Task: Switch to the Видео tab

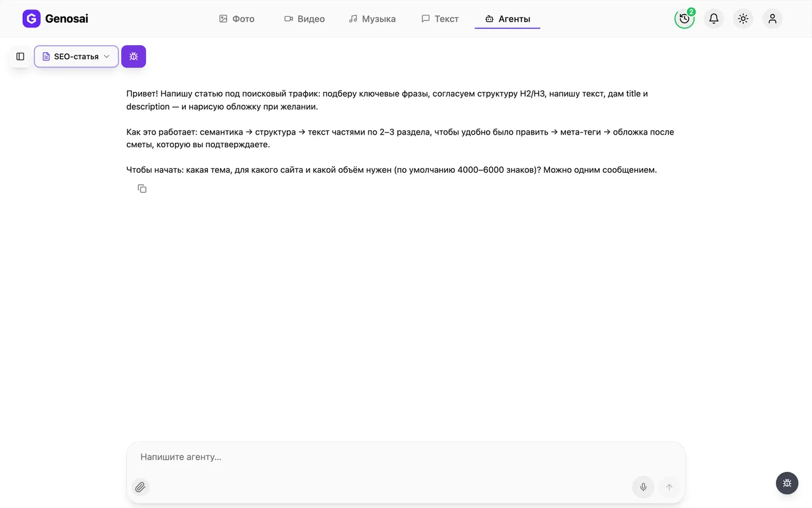Action: 304,19
